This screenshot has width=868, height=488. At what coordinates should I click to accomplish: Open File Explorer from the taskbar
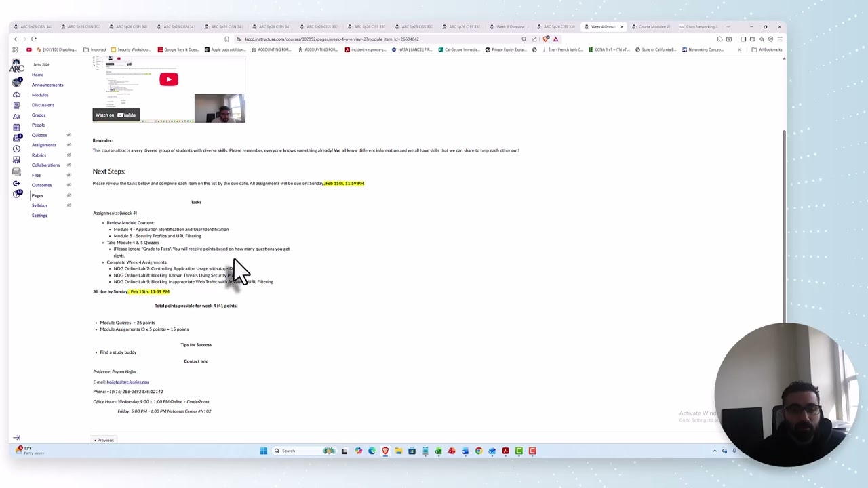tap(398, 451)
